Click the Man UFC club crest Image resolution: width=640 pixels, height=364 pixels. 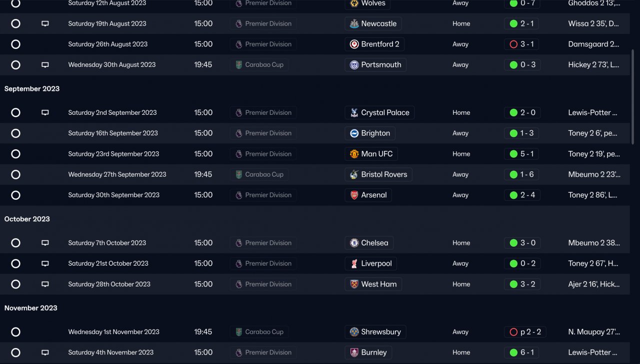point(354,154)
